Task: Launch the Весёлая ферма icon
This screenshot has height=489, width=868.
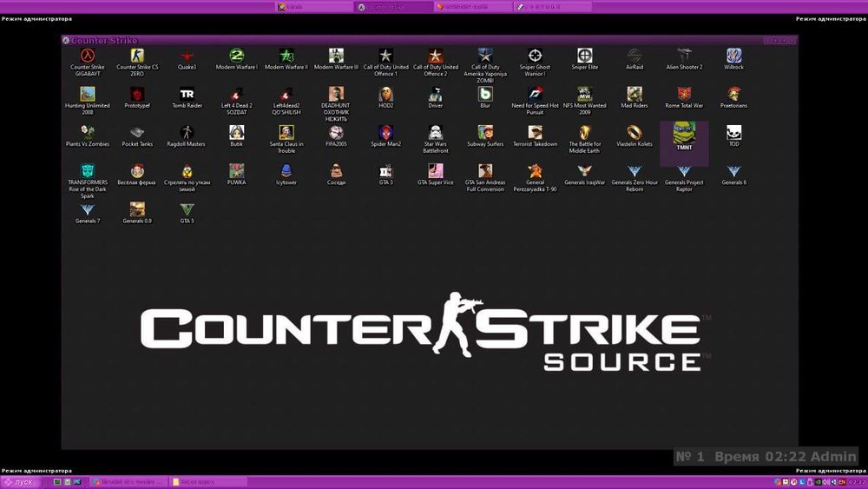Action: 137,171
